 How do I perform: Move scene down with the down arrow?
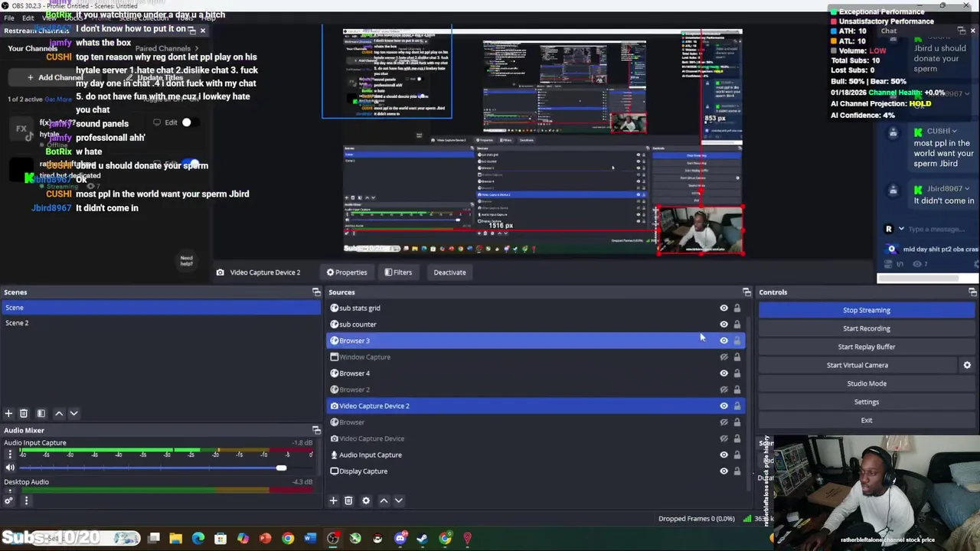coord(73,413)
